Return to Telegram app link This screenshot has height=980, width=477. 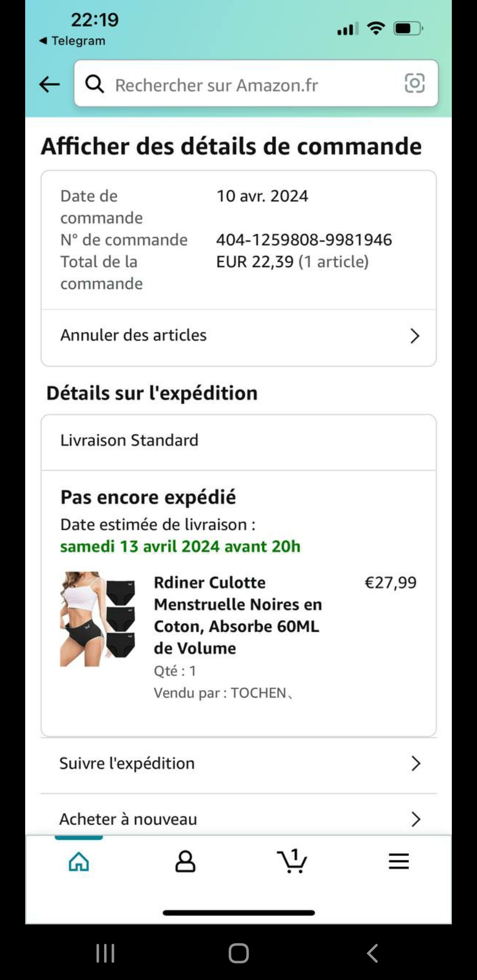click(x=73, y=41)
